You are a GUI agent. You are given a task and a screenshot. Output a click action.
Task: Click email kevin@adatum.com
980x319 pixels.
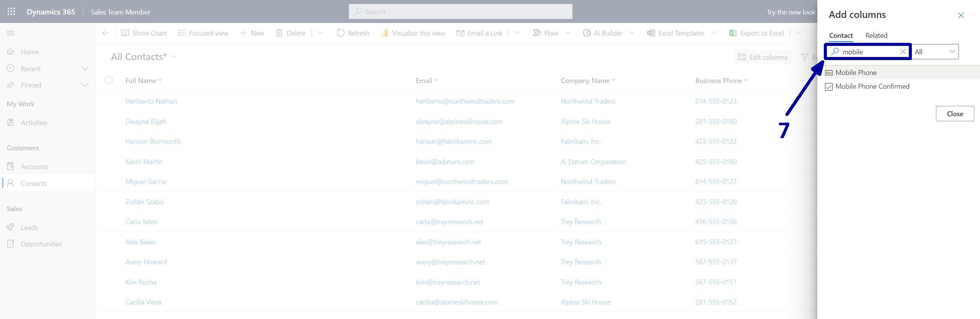click(445, 162)
